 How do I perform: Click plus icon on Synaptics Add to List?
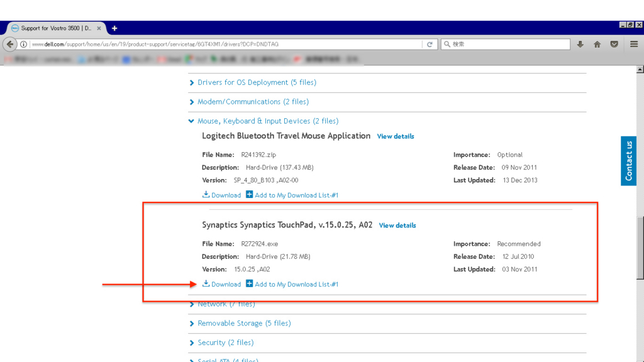pos(249,283)
